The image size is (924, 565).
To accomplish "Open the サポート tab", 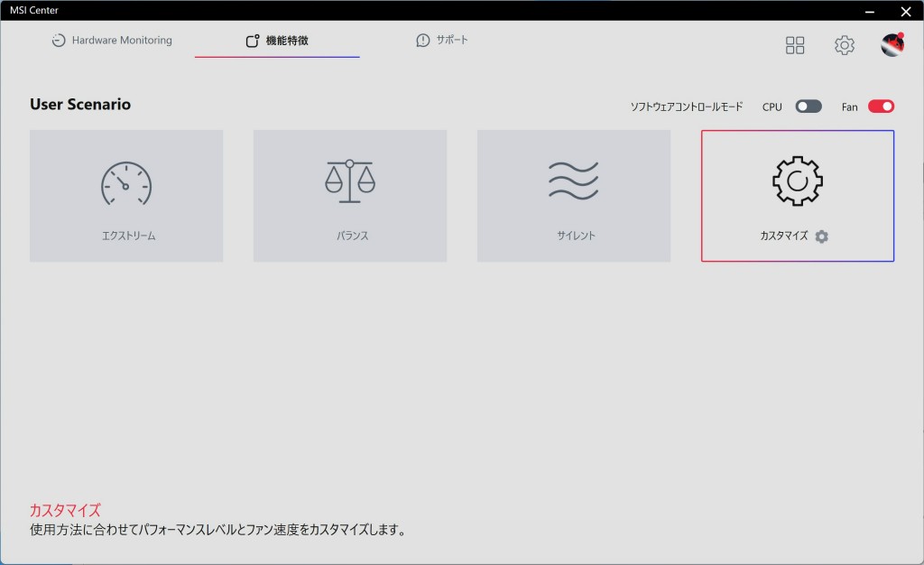I will point(452,41).
